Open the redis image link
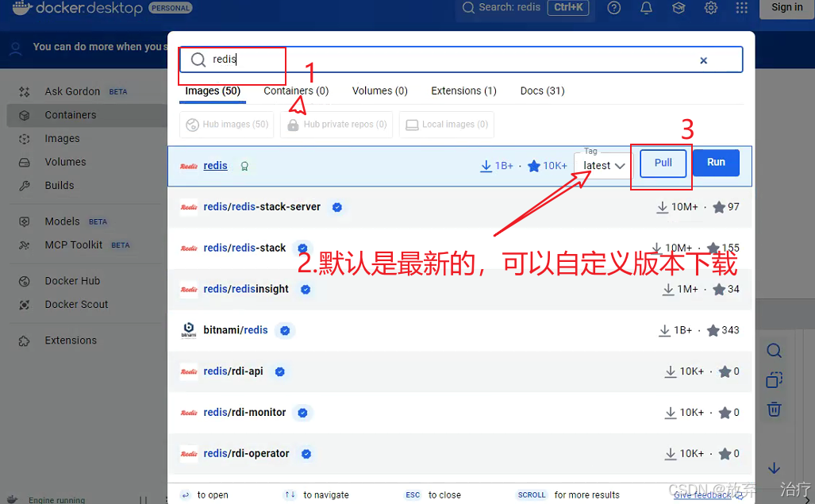The image size is (815, 504). tap(215, 166)
